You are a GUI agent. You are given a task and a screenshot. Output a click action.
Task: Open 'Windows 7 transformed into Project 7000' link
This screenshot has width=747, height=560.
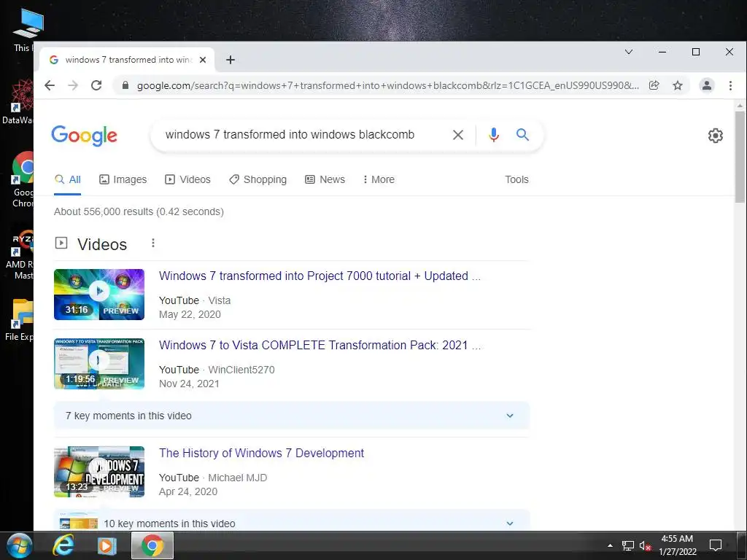pyautogui.click(x=320, y=276)
